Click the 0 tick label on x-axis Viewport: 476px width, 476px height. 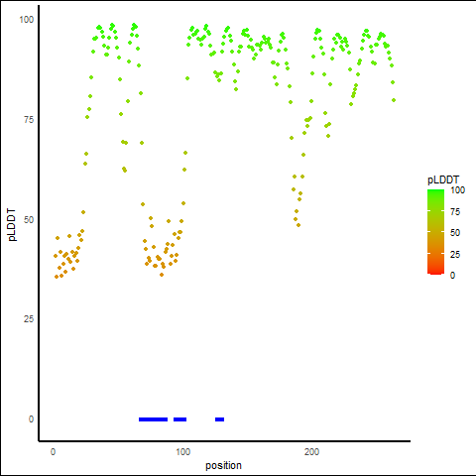pyautogui.click(x=53, y=452)
